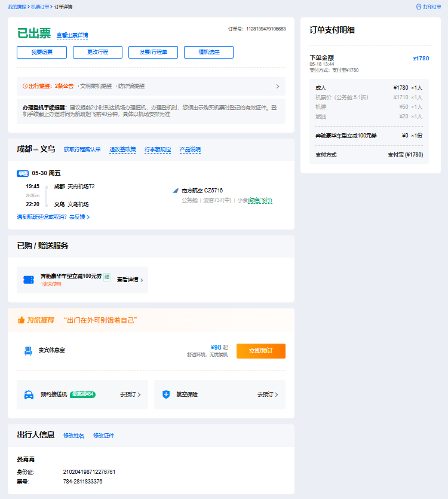Open 去预订 arrow for 航空保险
Image resolution: width=448 pixels, height=499 pixels.
pyautogui.click(x=268, y=394)
